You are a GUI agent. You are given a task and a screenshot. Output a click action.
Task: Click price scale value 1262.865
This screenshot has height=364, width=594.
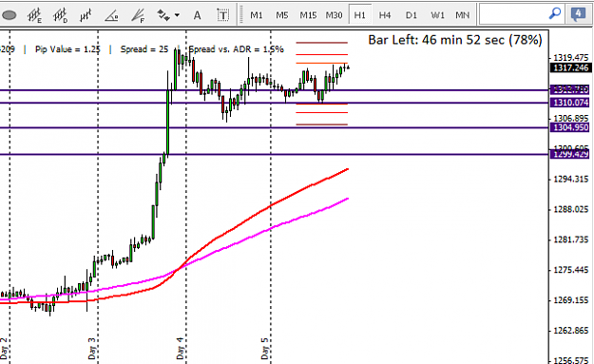571,331
